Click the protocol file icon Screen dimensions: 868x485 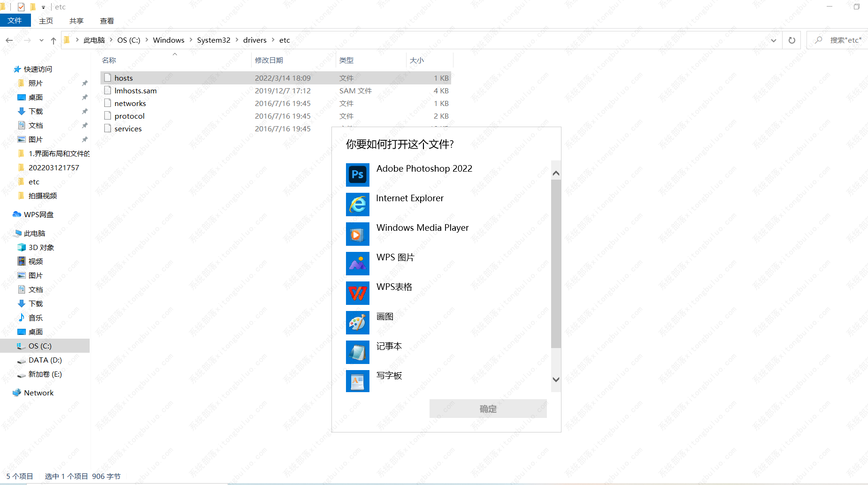click(108, 116)
